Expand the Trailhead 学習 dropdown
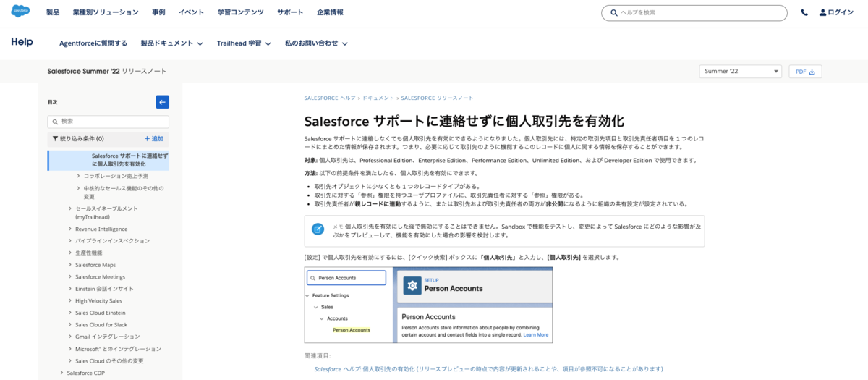The image size is (868, 380). [244, 43]
